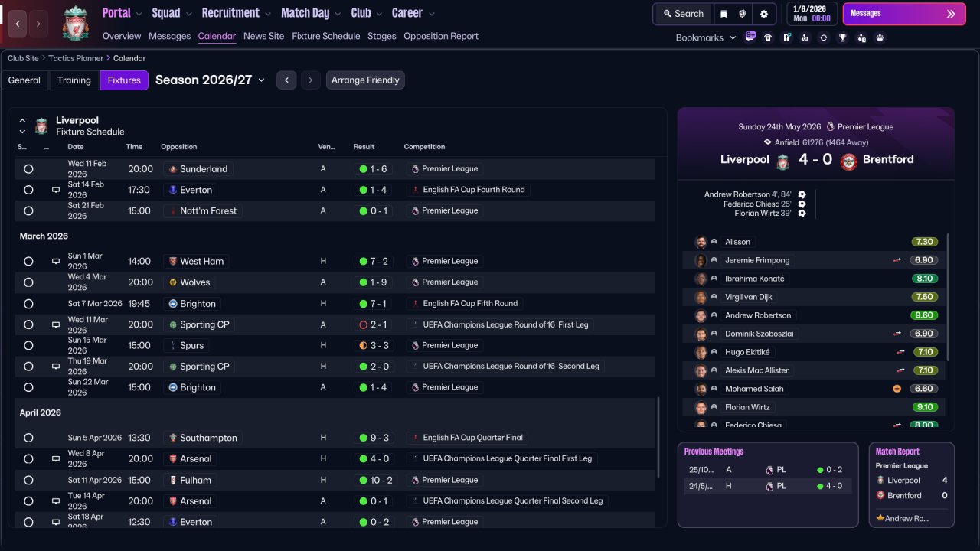Open the Opposition Report tab
The height and width of the screenshot is (551, 980).
point(441,36)
